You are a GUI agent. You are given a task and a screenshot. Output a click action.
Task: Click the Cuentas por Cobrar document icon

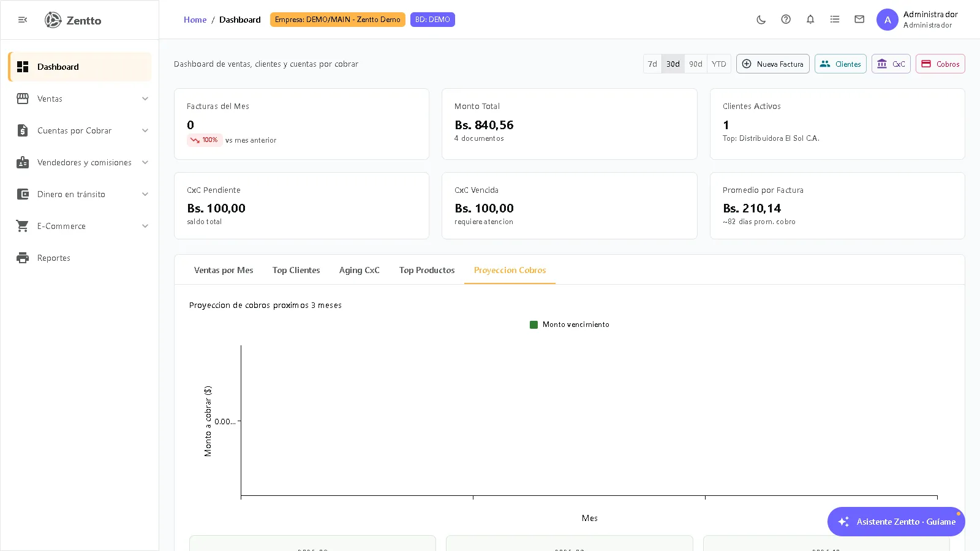click(x=23, y=130)
